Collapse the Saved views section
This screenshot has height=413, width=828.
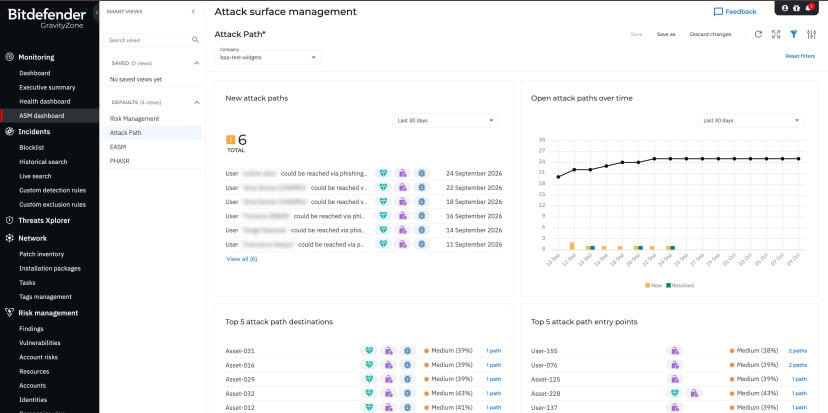[x=196, y=63]
